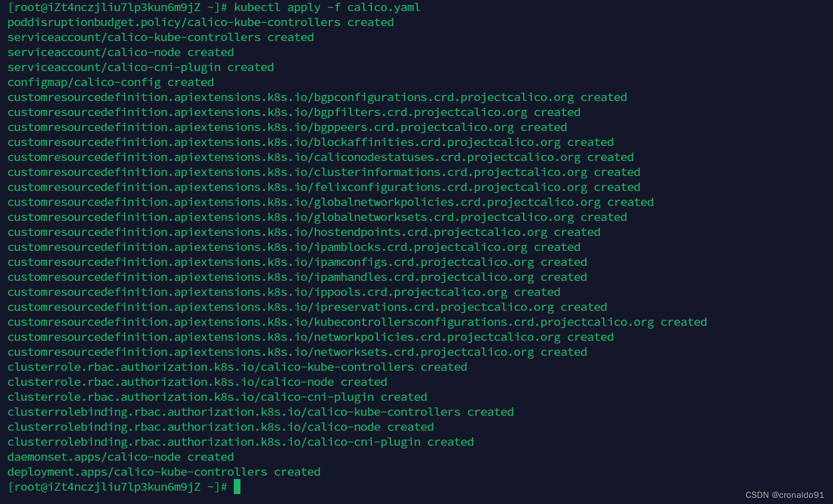The width and height of the screenshot is (833, 504).
Task: Click the bgpconfigurations CRD output line
Action: pyautogui.click(x=317, y=97)
